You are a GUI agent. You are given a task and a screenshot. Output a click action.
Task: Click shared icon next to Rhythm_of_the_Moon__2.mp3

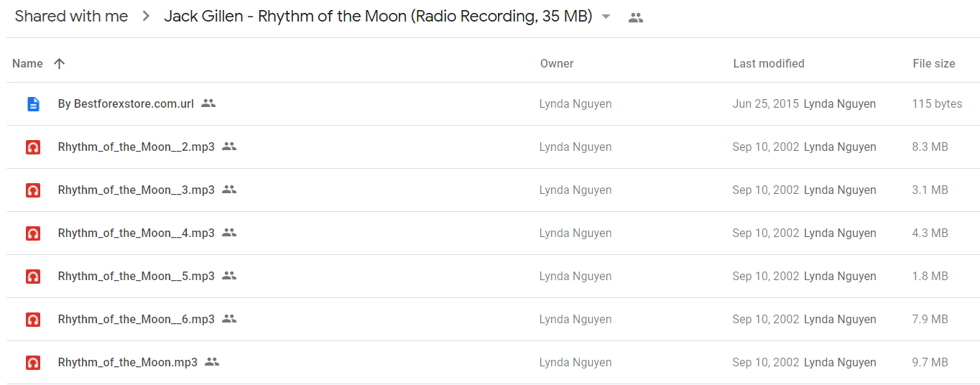point(229,147)
